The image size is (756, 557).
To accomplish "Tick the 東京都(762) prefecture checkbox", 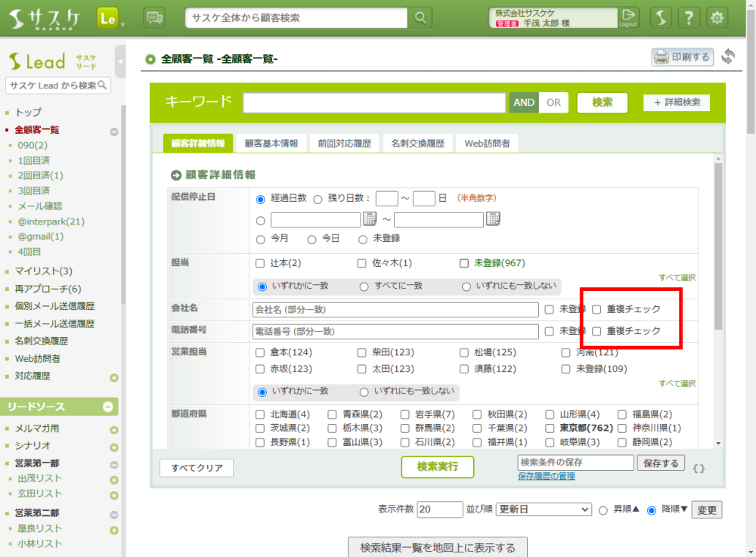I will (550, 429).
